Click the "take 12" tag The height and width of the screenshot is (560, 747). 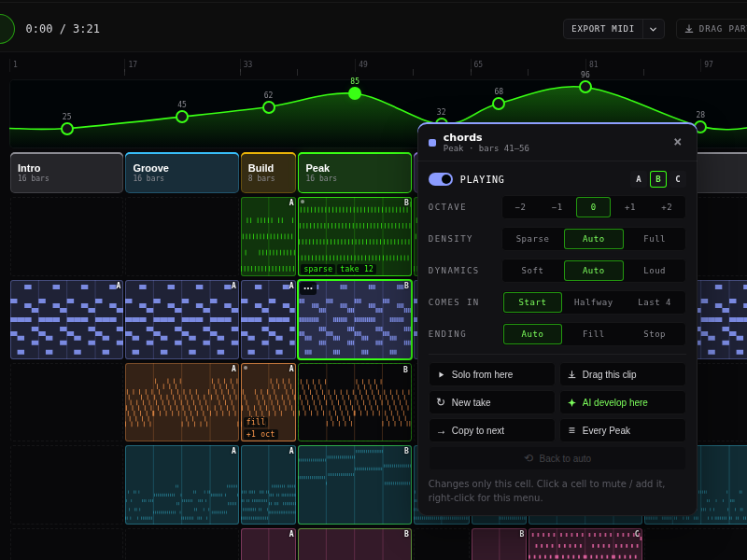[357, 269]
